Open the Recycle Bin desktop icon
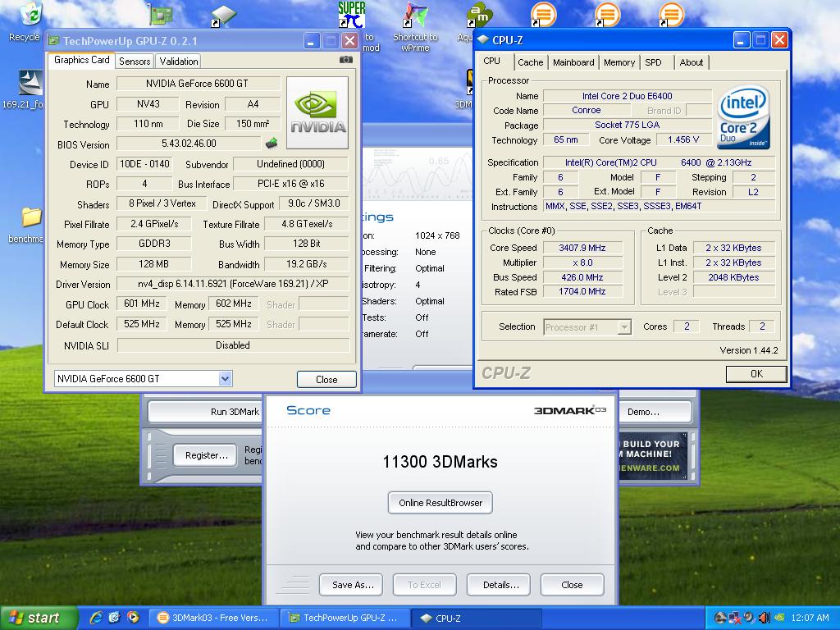The width and height of the screenshot is (840, 630). tap(30, 16)
